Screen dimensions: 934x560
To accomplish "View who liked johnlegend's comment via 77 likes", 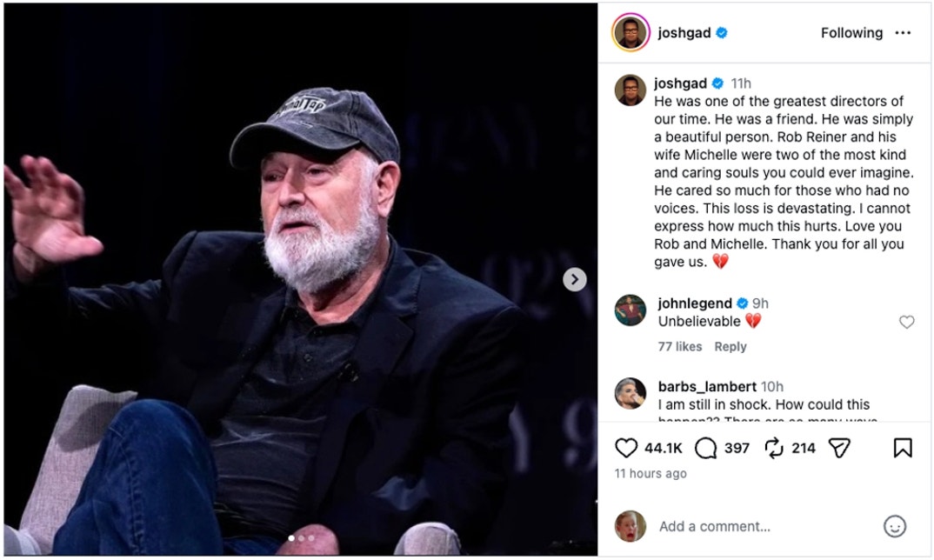I will (x=679, y=346).
